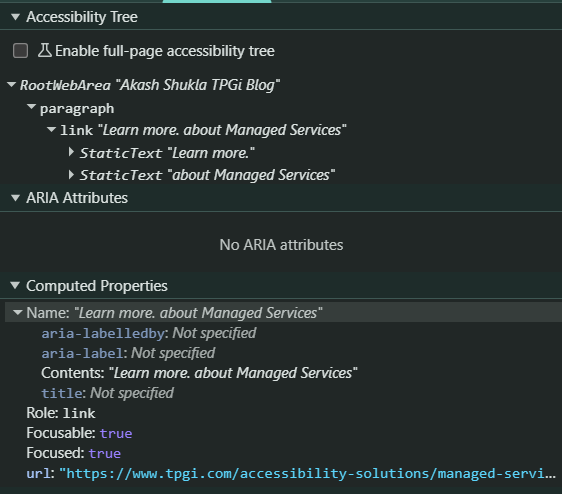Collapse the link node arrow
The width and height of the screenshot is (562, 494).
tap(52, 129)
